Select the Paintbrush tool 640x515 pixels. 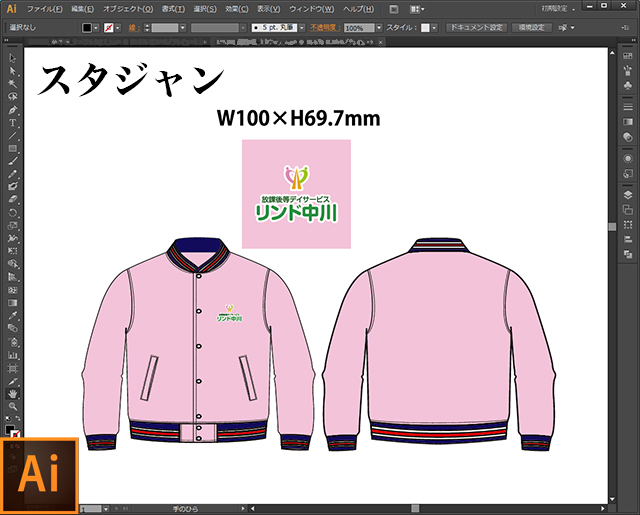point(13,161)
